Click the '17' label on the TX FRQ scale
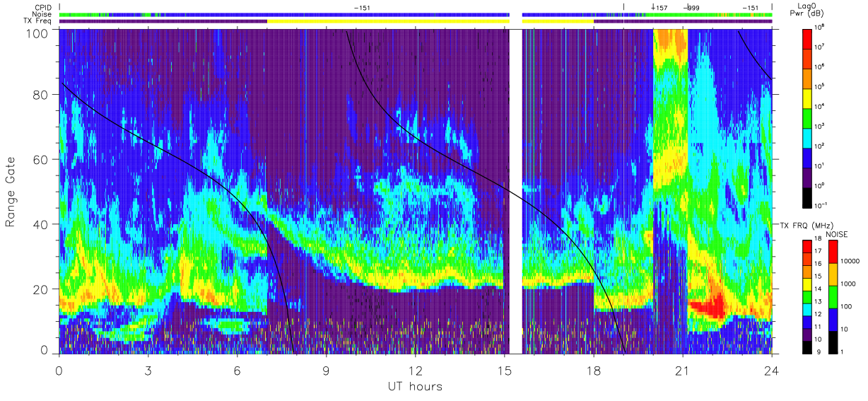 point(819,252)
